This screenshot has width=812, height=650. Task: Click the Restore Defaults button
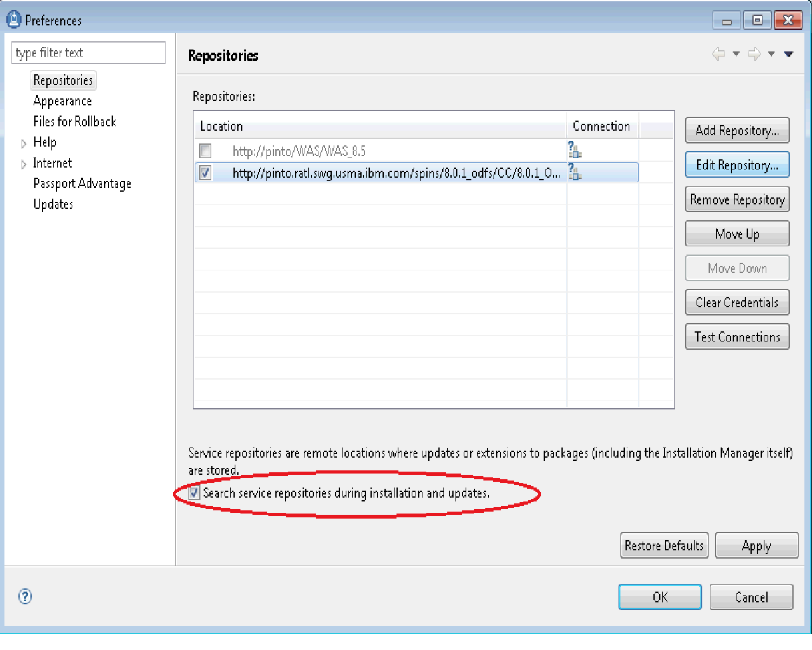[x=664, y=545]
